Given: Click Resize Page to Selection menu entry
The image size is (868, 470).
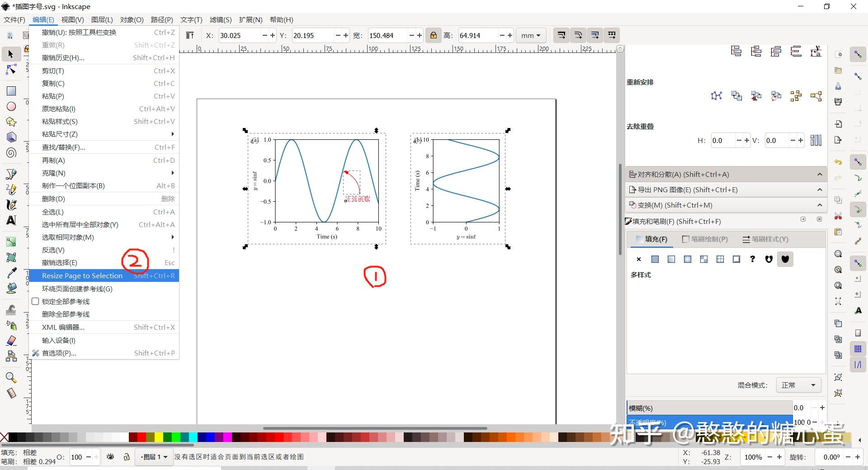Looking at the screenshot, I should pyautogui.click(x=82, y=275).
